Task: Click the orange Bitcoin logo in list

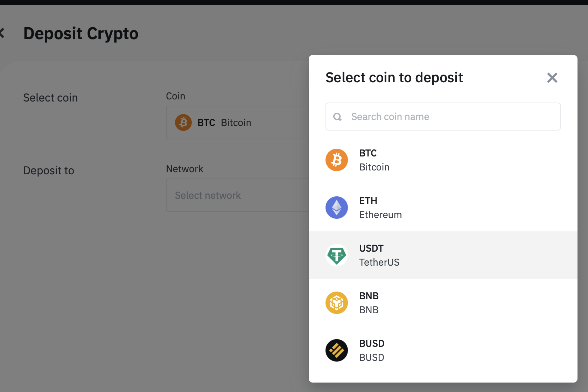Action: [x=337, y=160]
